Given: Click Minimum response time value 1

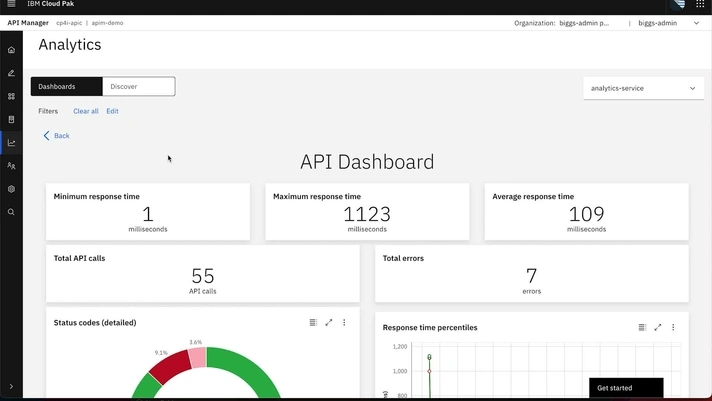Looking at the screenshot, I should [148, 214].
